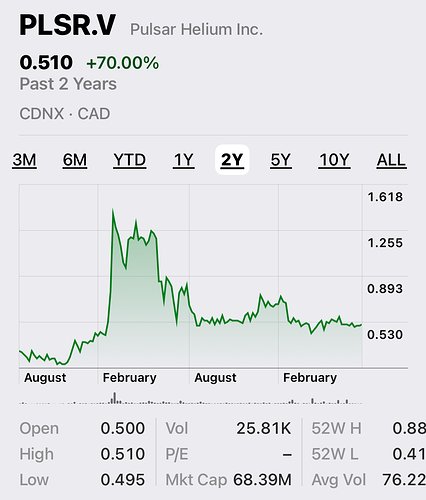Click the second February x-axis label
The height and width of the screenshot is (500, 426).
(310, 378)
